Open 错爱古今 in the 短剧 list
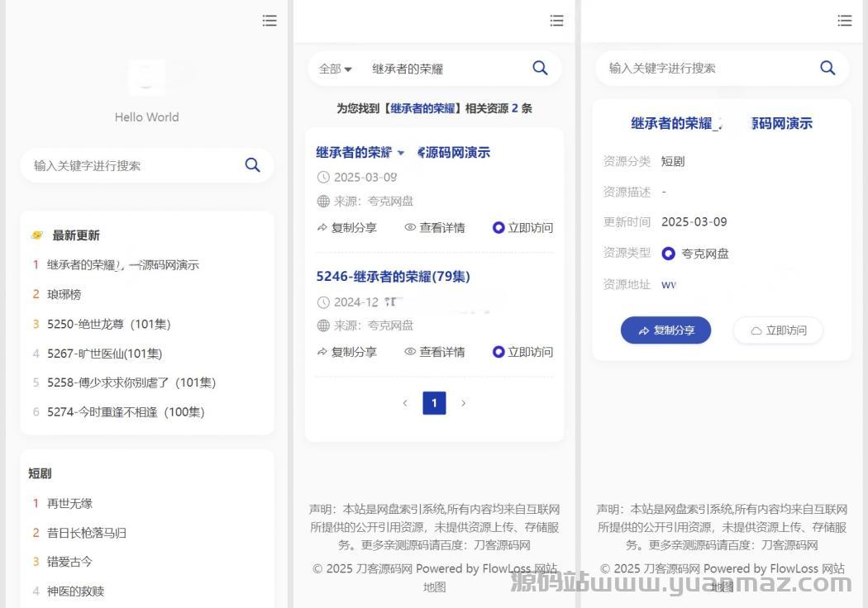868x608 pixels. click(x=69, y=562)
